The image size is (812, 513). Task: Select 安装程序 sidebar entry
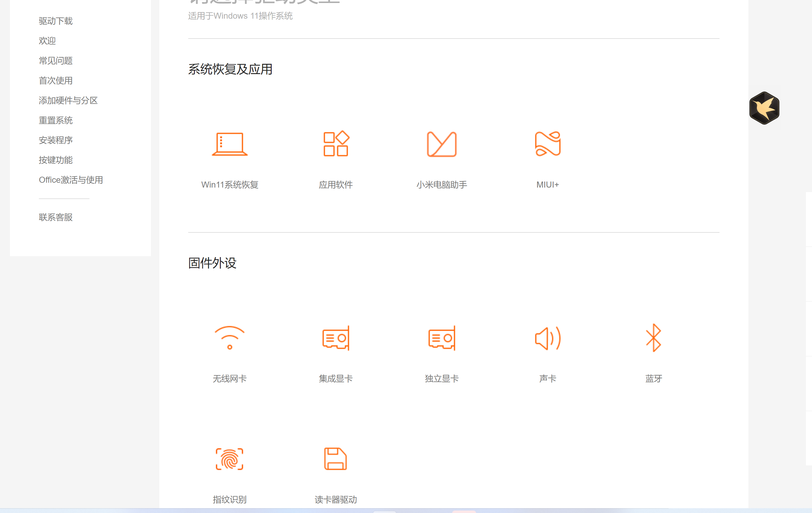pyautogui.click(x=56, y=140)
